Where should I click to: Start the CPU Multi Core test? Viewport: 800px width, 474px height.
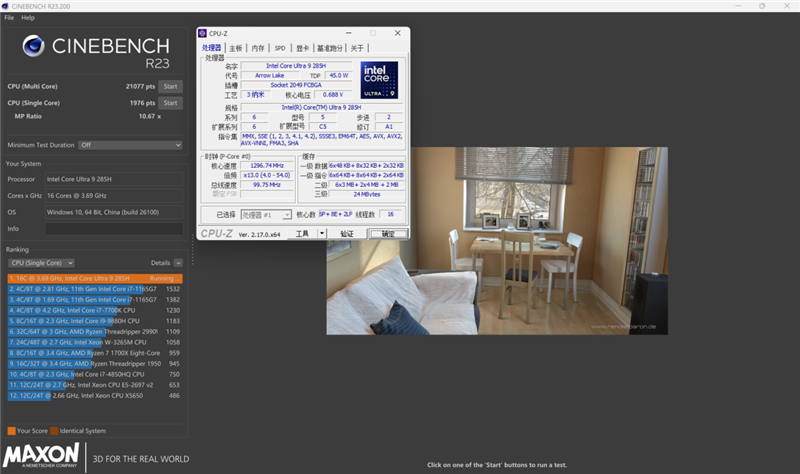click(x=170, y=86)
